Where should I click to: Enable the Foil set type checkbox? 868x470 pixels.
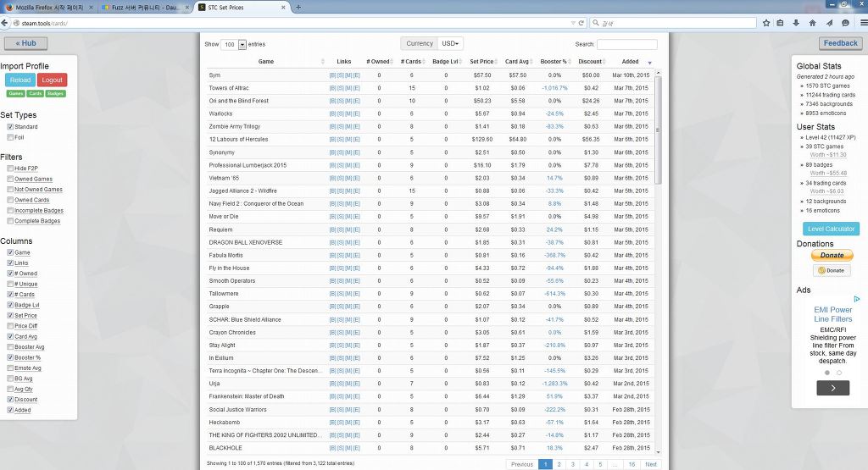click(10, 137)
